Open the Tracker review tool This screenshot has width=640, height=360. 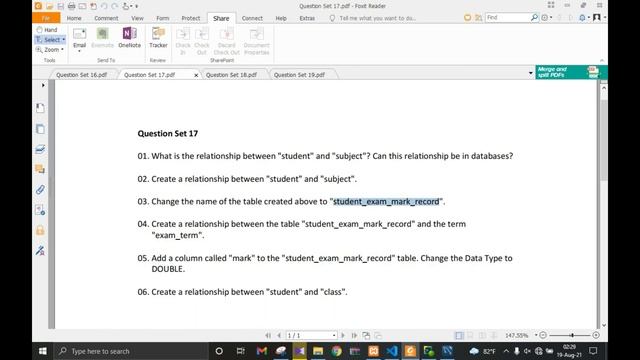coord(158,38)
